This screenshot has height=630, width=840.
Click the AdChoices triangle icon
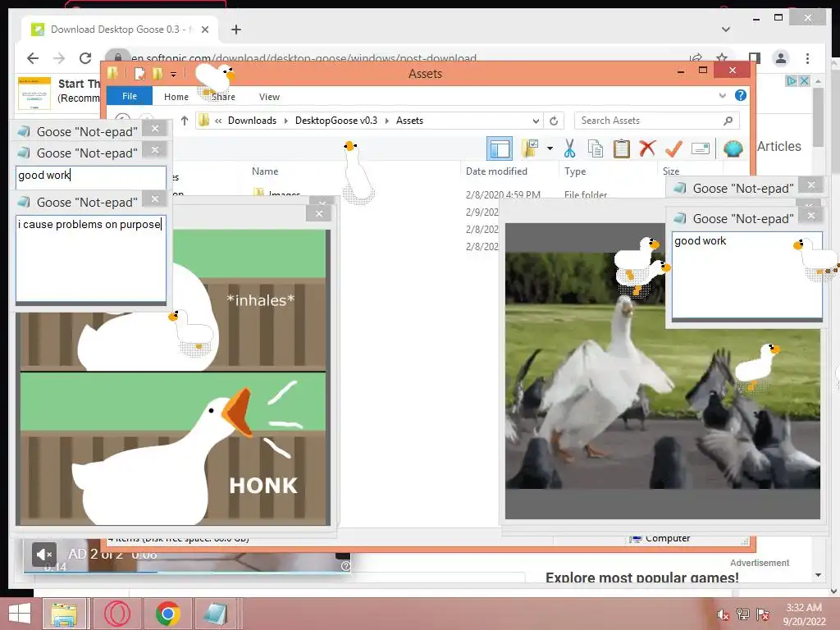pos(792,81)
